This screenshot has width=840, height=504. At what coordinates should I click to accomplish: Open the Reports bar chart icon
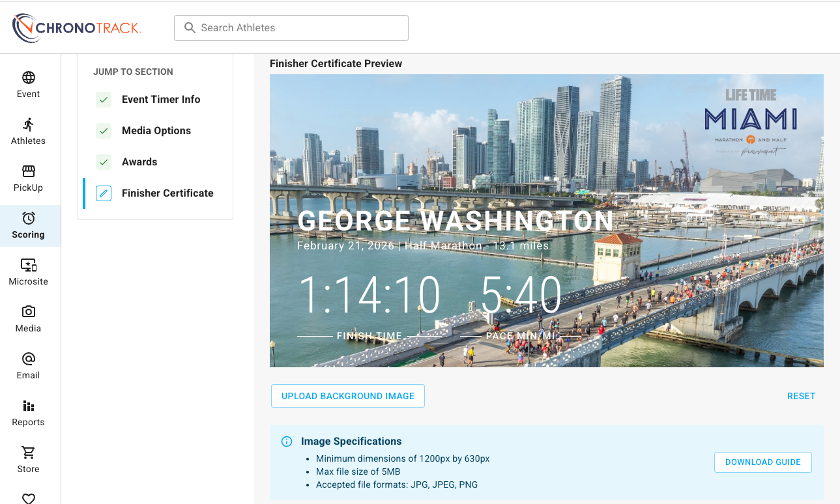click(x=29, y=406)
